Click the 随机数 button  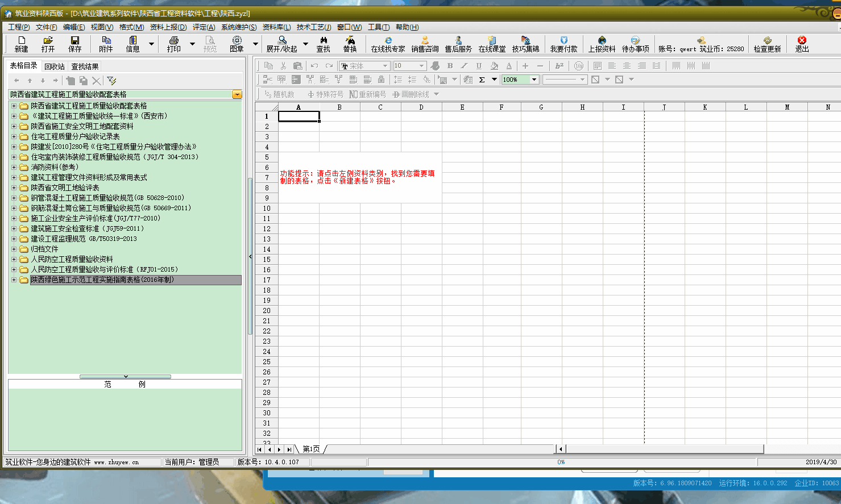coord(279,94)
